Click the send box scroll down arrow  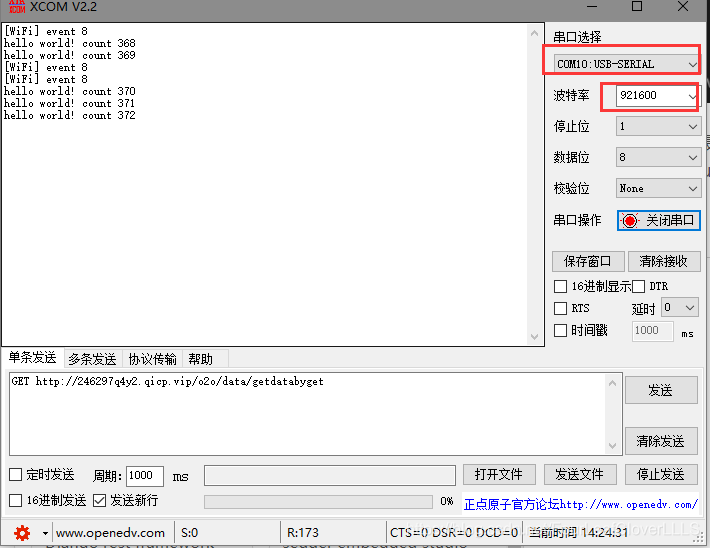click(x=612, y=446)
